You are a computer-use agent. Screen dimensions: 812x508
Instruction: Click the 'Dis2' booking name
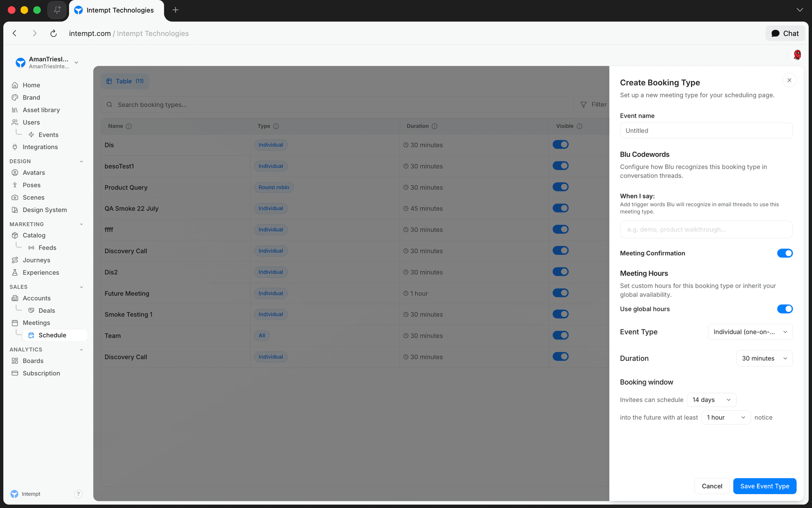pyautogui.click(x=111, y=272)
